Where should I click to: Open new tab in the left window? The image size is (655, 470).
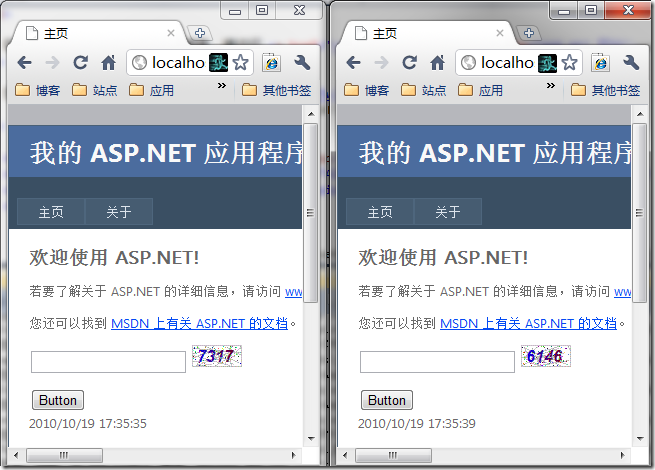click(200, 33)
